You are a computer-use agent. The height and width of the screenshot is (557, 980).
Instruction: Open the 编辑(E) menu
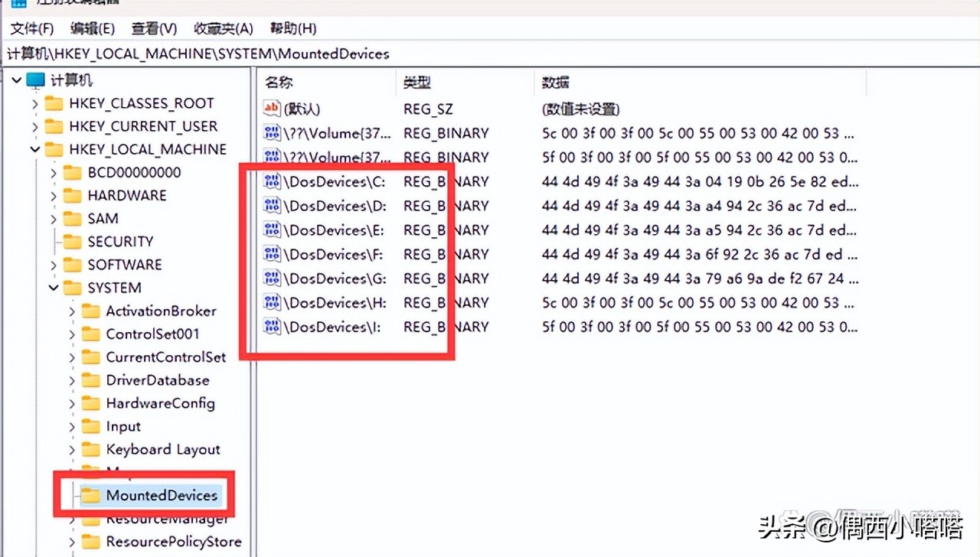point(92,28)
